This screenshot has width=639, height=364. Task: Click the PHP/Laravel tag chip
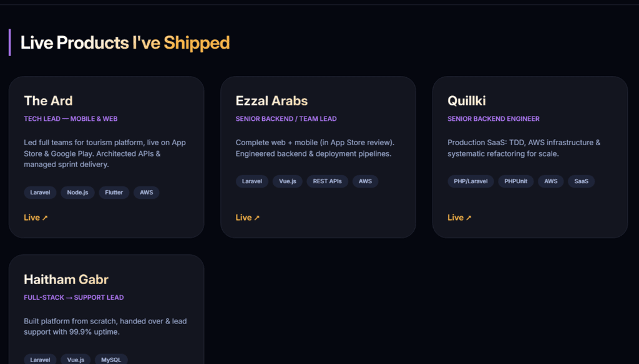(x=471, y=181)
